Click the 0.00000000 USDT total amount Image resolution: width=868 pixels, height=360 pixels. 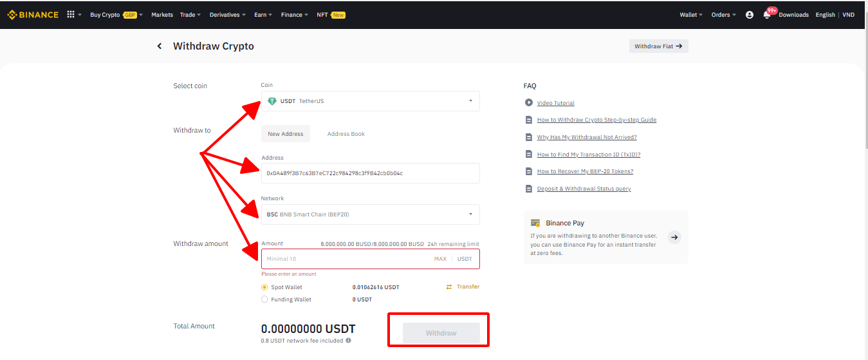308,328
